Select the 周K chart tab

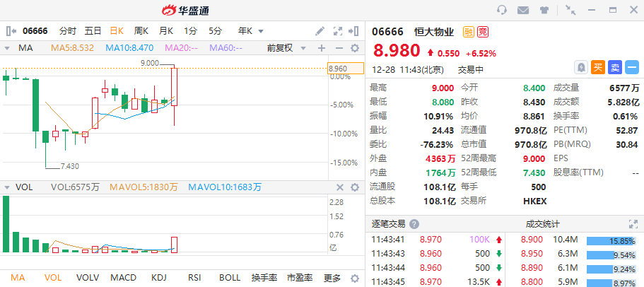141,31
